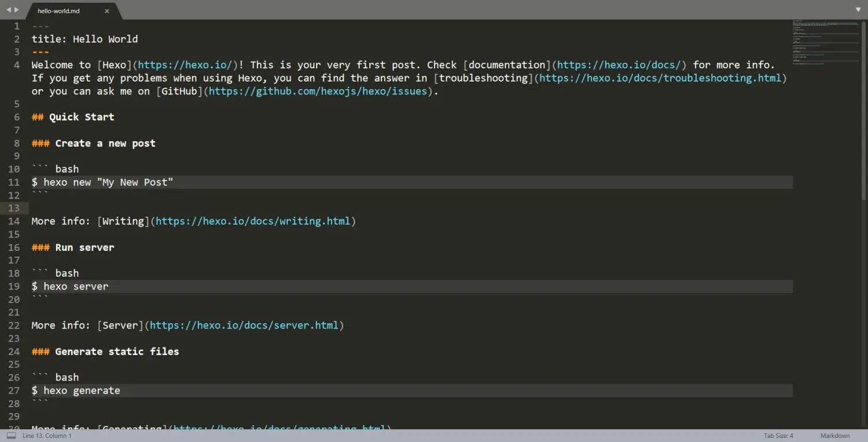868x442 pixels.
Task: Click the '[GitHub]' link label
Action: point(179,91)
